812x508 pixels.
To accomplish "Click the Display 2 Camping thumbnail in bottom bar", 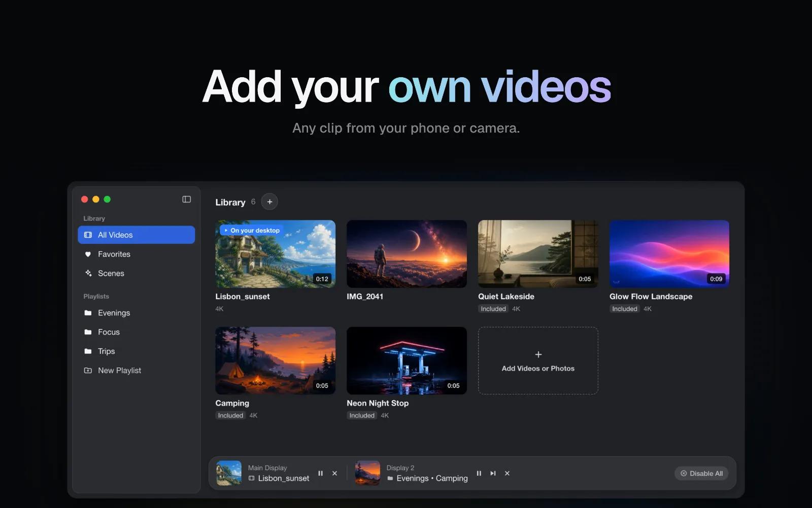I will pyautogui.click(x=367, y=473).
